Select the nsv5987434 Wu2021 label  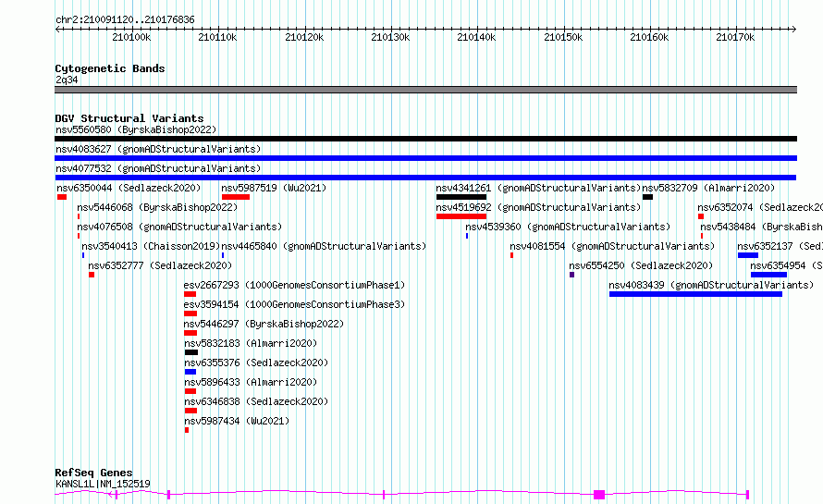point(237,421)
